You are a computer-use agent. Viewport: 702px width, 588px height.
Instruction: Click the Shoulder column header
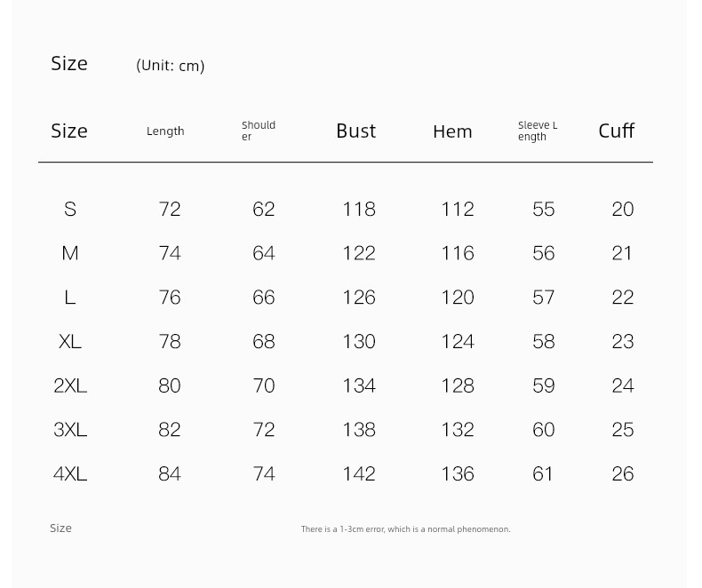coord(259,131)
